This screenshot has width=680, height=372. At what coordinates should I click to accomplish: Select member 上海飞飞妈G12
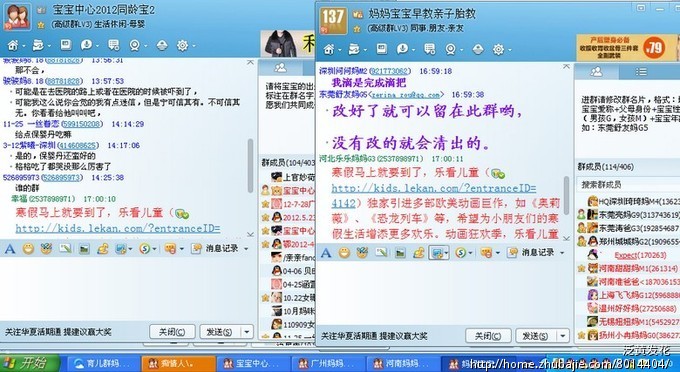coord(634,295)
